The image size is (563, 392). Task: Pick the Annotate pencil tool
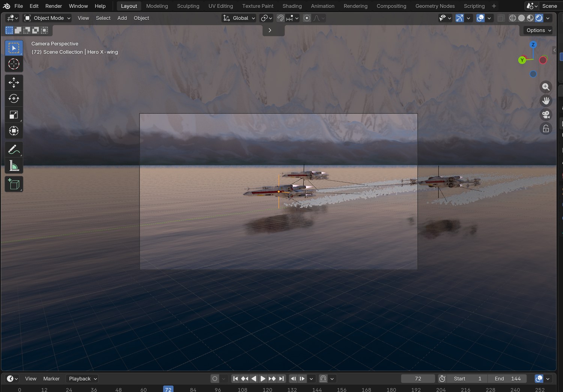pos(14,149)
